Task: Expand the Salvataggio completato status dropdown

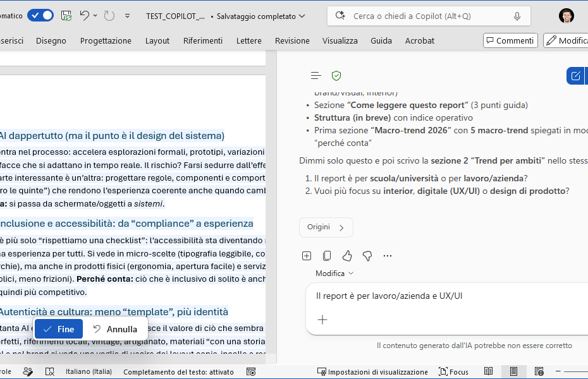Action: click(302, 16)
